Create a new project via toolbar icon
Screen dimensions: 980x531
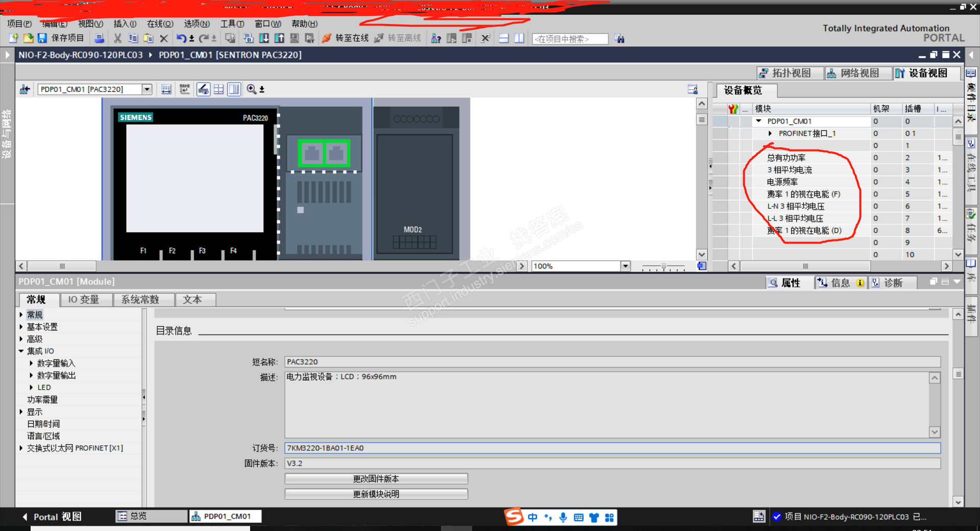(x=14, y=38)
